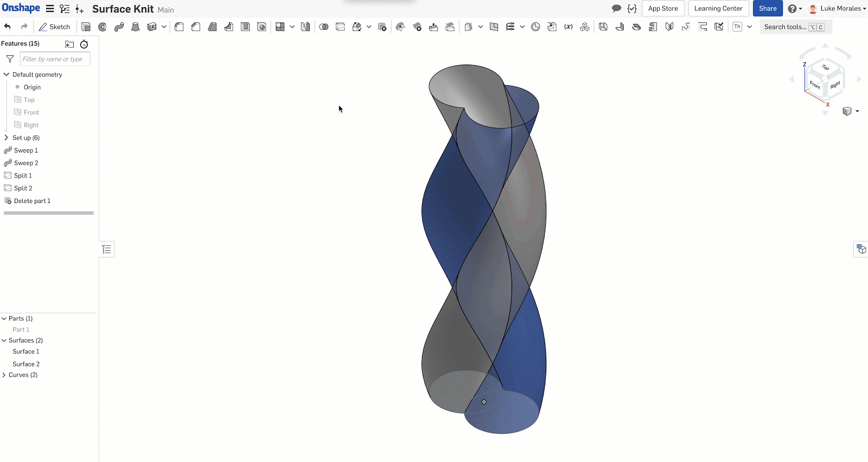
Task: Select Surface 2 in the Surfaces list
Action: click(26, 364)
